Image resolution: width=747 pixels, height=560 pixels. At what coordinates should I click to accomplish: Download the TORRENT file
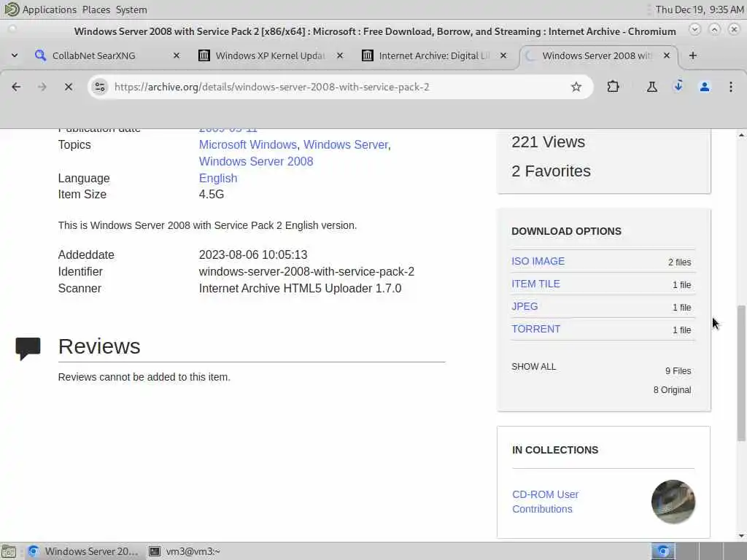pyautogui.click(x=535, y=329)
